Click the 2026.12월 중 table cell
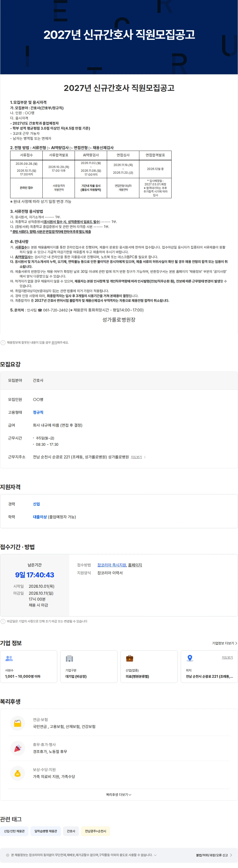The image size is (238, 868). [155, 169]
